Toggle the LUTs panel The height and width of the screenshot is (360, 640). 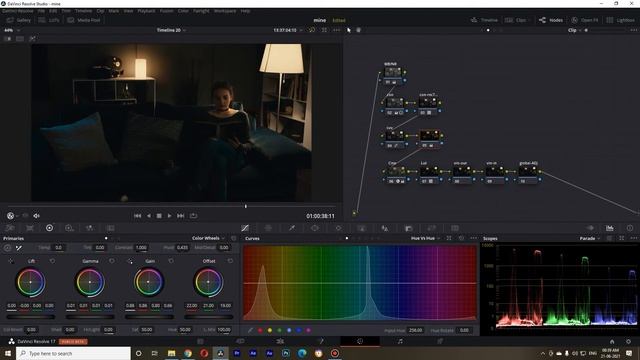[49, 20]
